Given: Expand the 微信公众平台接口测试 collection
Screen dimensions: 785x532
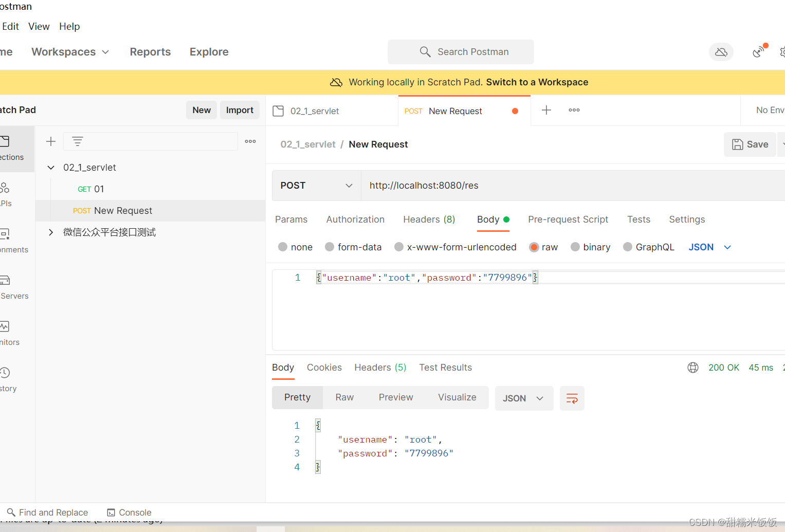Looking at the screenshot, I should click(x=50, y=232).
